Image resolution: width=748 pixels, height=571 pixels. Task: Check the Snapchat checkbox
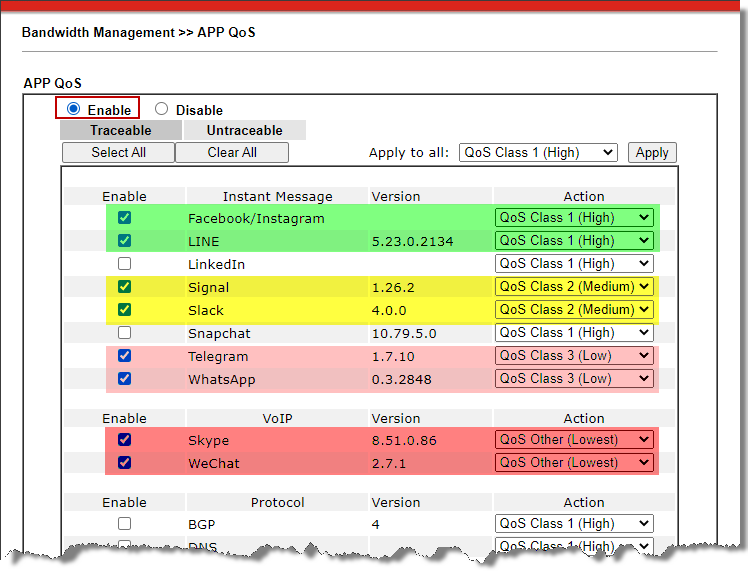tap(125, 332)
